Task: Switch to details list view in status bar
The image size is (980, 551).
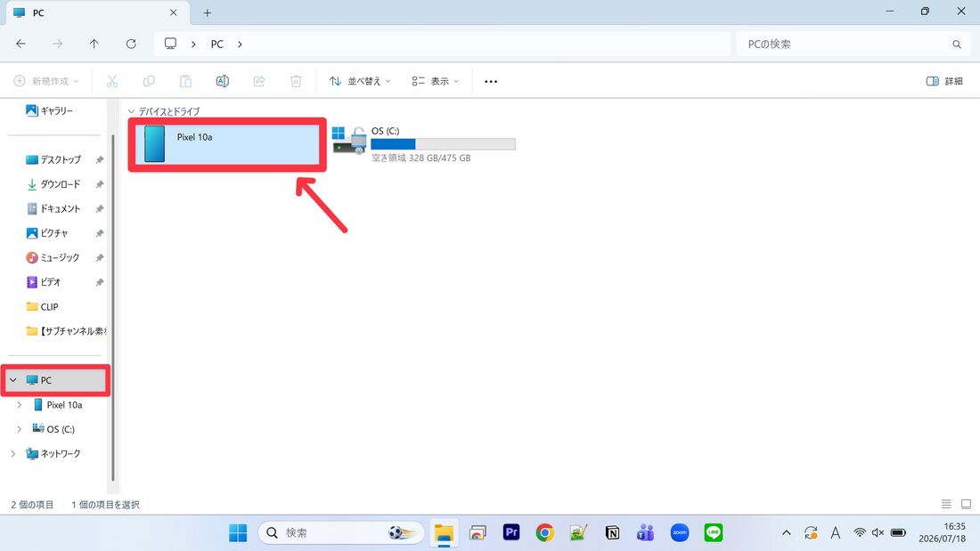Action: coord(946,504)
